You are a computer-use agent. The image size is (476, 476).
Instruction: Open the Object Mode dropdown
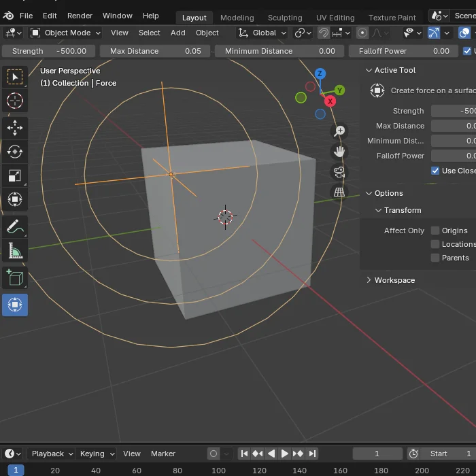click(x=65, y=33)
